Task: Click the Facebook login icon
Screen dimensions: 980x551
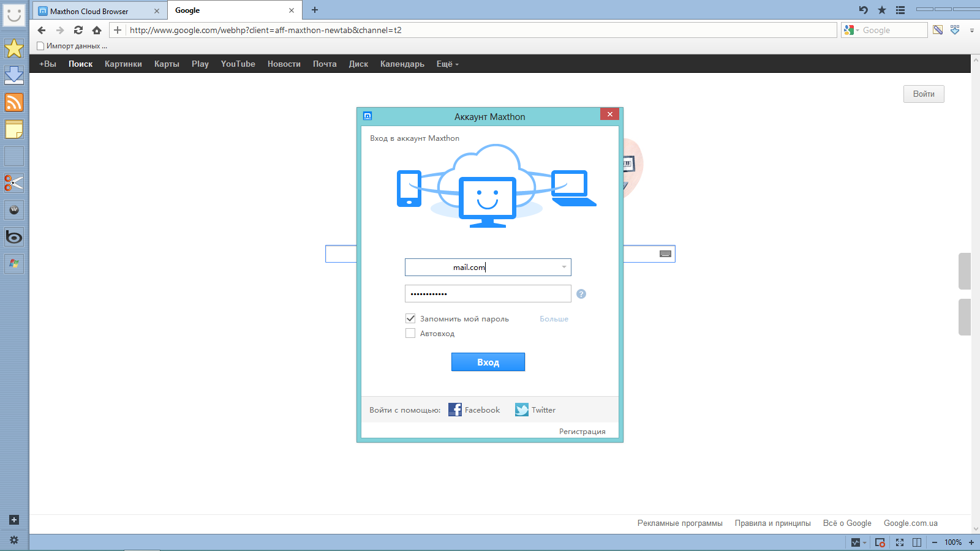Action: click(455, 410)
